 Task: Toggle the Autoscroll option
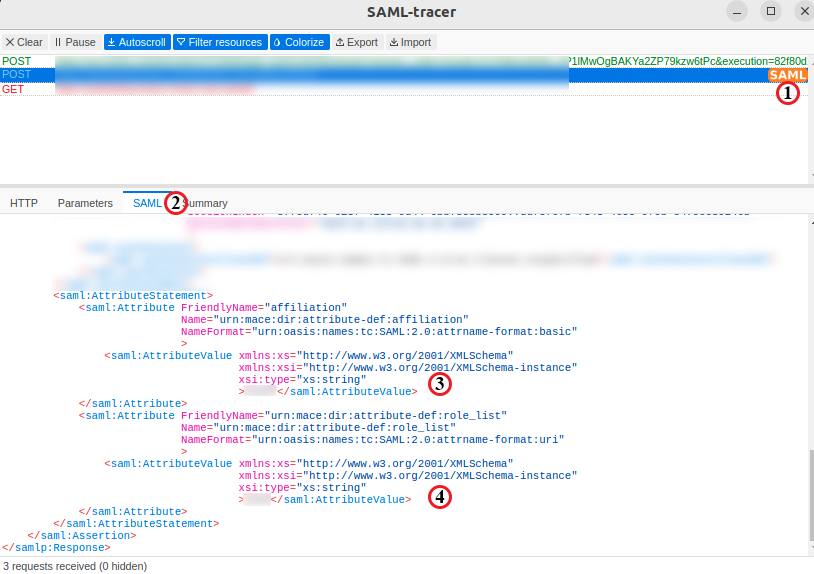click(x=135, y=42)
